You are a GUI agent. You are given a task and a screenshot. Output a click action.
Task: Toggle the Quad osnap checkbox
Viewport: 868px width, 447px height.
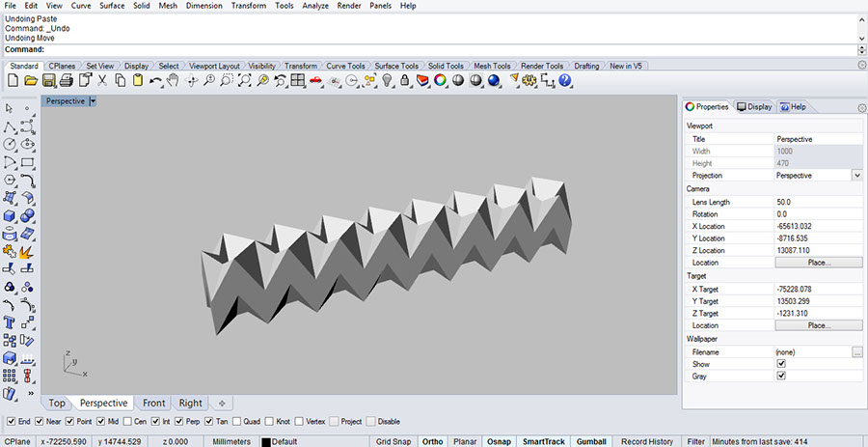(237, 422)
